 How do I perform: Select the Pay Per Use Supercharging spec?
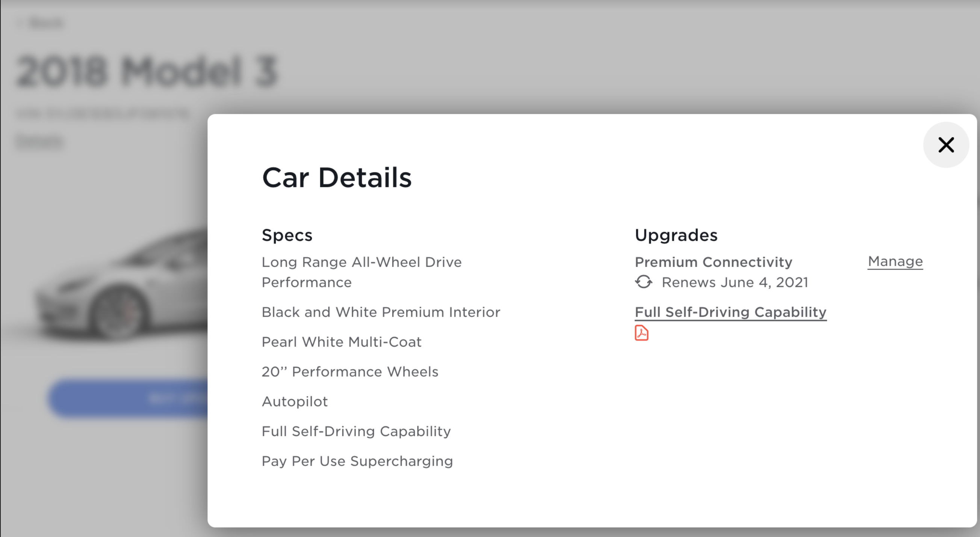[357, 461]
